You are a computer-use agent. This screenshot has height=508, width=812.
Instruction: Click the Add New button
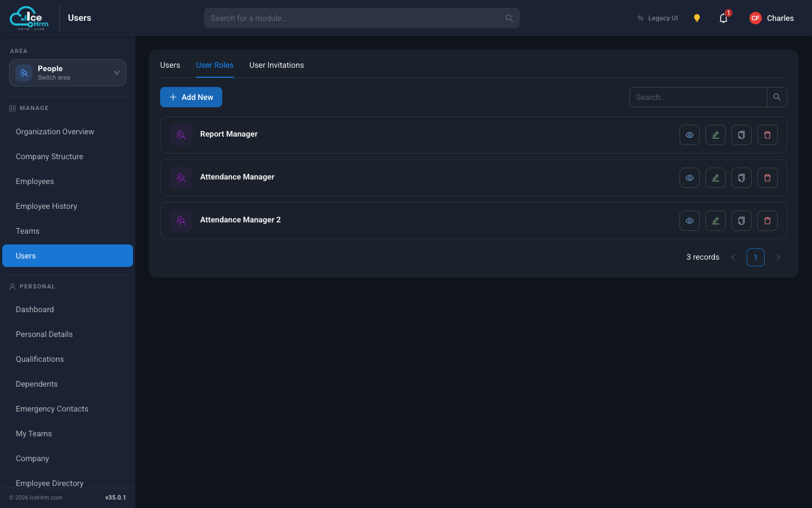191,97
